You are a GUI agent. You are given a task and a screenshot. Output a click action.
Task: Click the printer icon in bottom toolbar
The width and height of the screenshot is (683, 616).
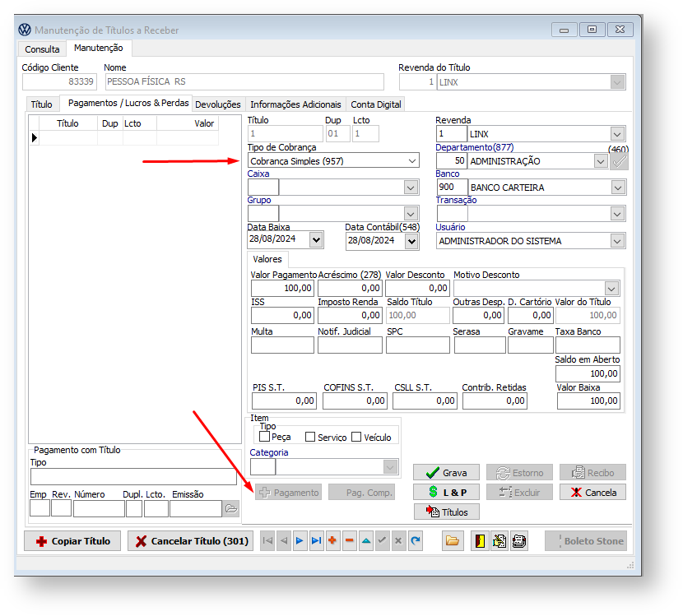coord(518,540)
